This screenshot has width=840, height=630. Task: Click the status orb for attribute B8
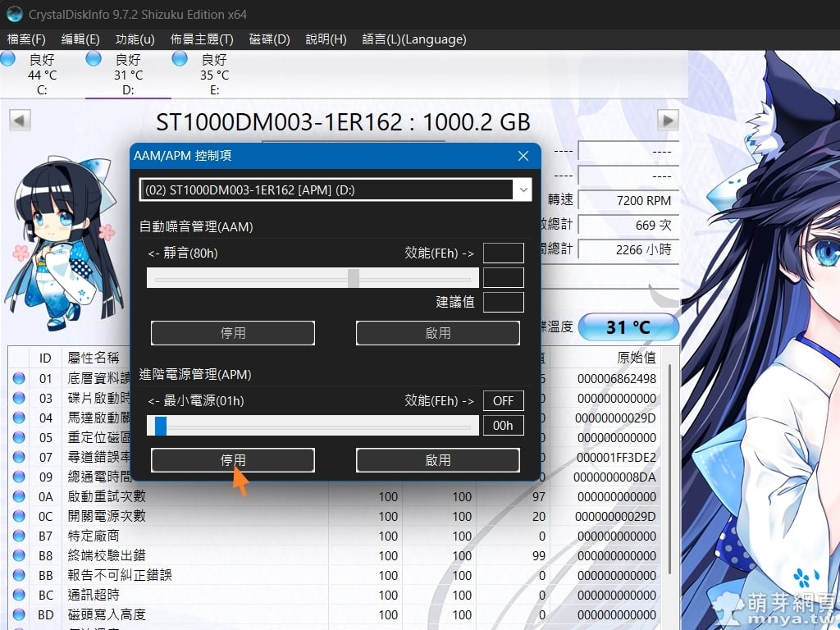[x=19, y=555]
